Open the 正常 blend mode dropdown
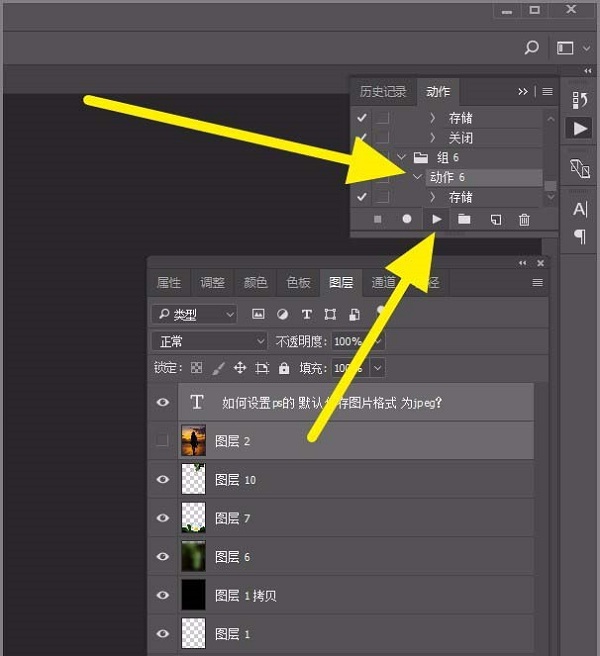600x656 pixels. point(209,341)
